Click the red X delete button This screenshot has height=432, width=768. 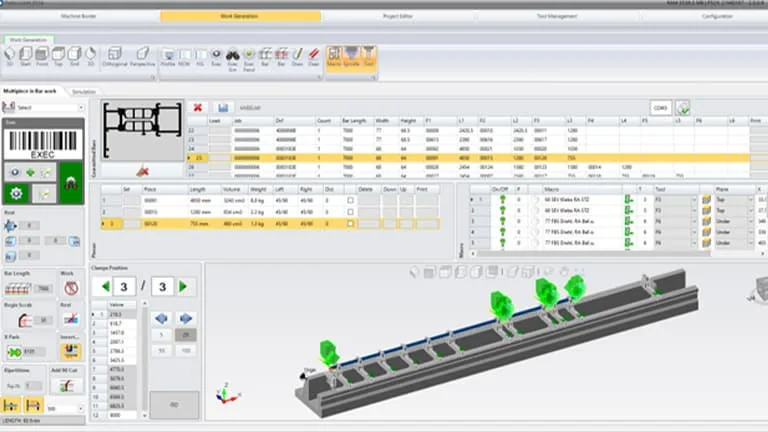[x=198, y=107]
